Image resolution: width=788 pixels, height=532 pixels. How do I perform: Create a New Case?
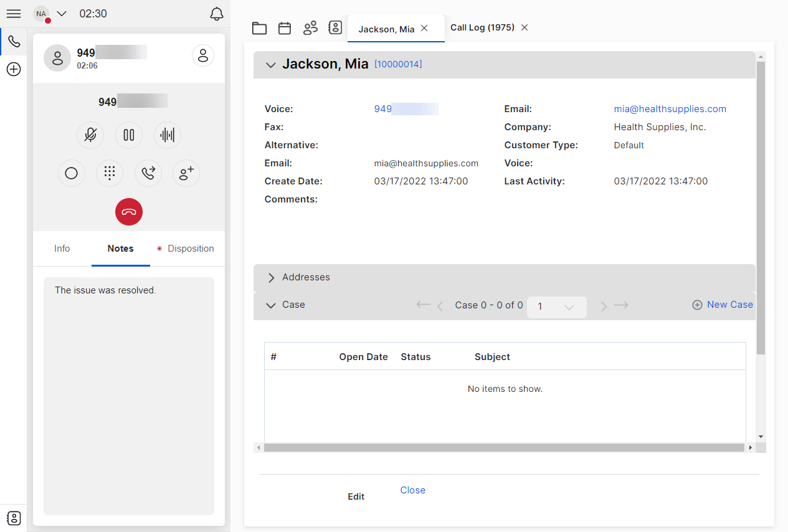[x=723, y=305]
